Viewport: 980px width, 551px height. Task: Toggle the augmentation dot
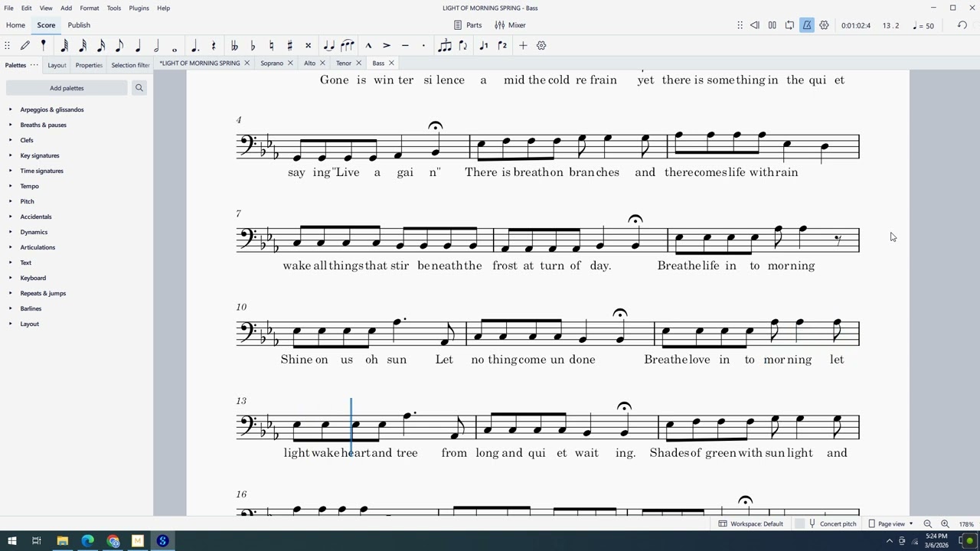pyautogui.click(x=195, y=46)
